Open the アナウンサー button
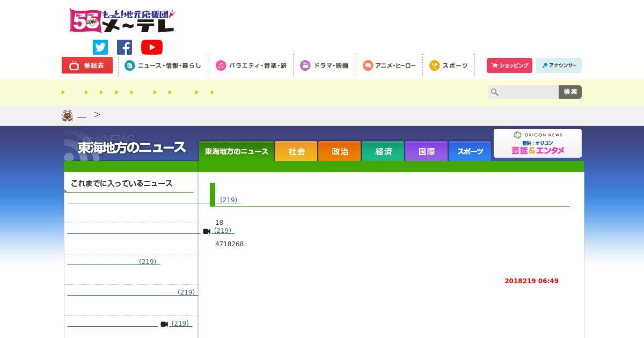 559,65
